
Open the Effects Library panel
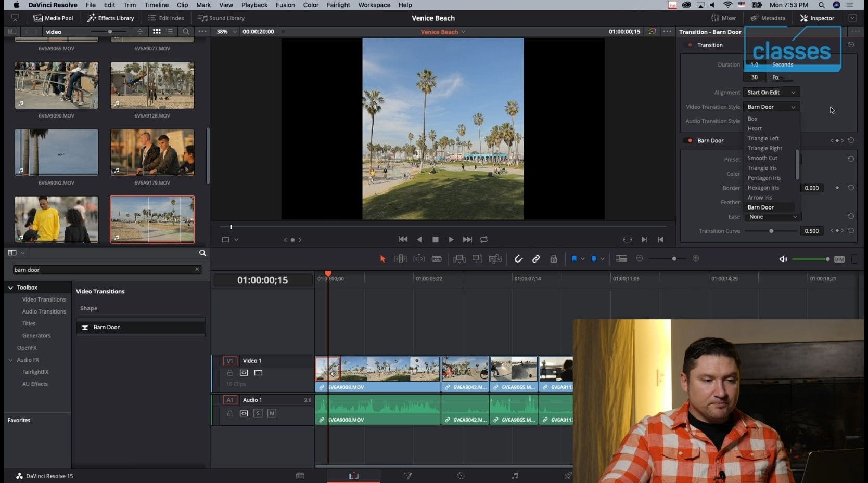[110, 18]
